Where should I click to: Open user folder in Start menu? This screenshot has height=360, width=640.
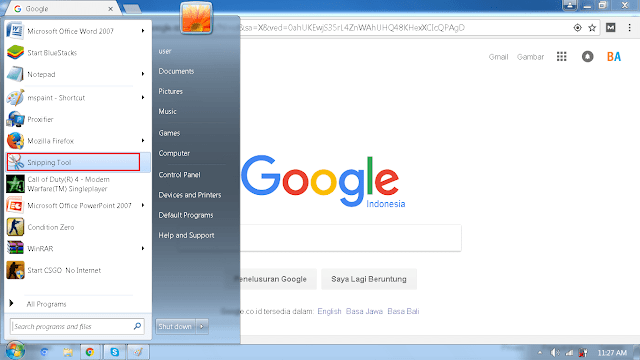[165, 51]
